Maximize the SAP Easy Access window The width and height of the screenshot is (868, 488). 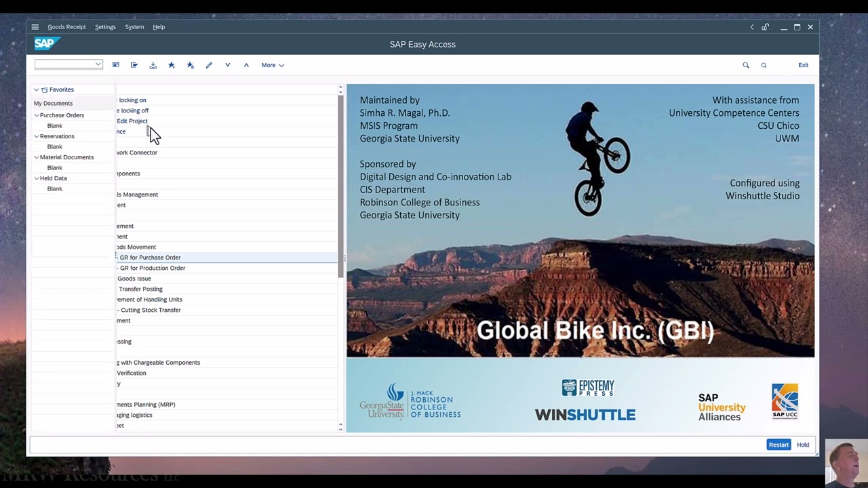(797, 27)
